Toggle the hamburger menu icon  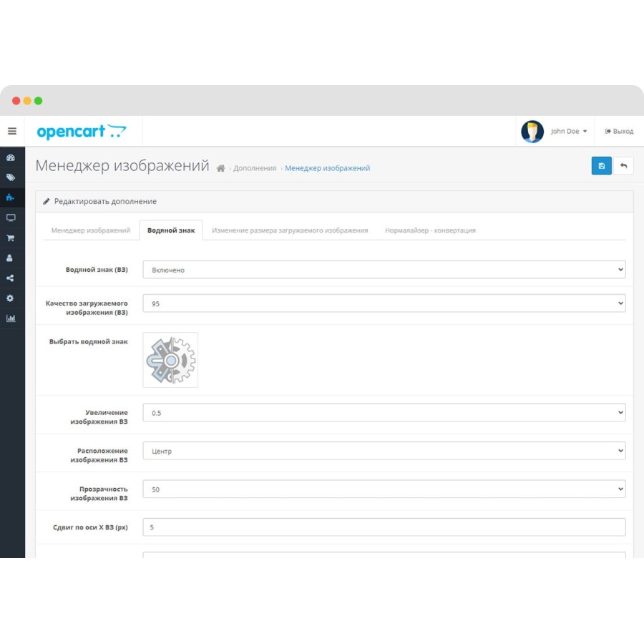tap(12, 131)
